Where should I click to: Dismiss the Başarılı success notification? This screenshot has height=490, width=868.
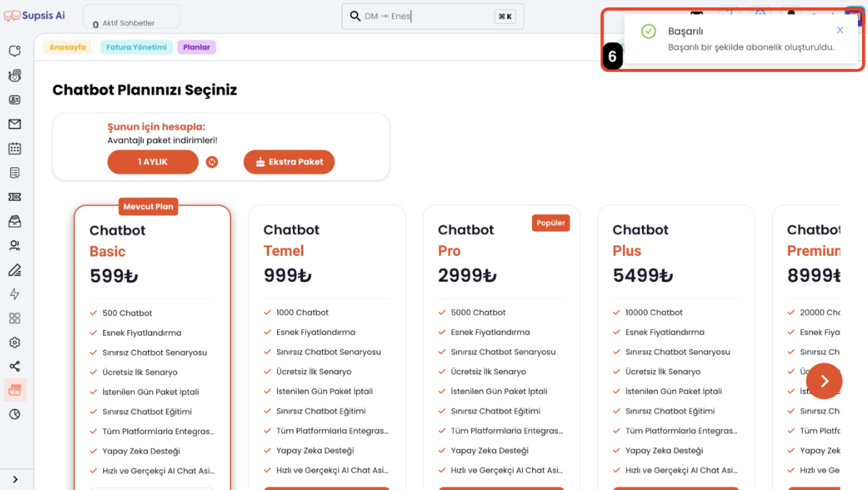[x=840, y=31]
